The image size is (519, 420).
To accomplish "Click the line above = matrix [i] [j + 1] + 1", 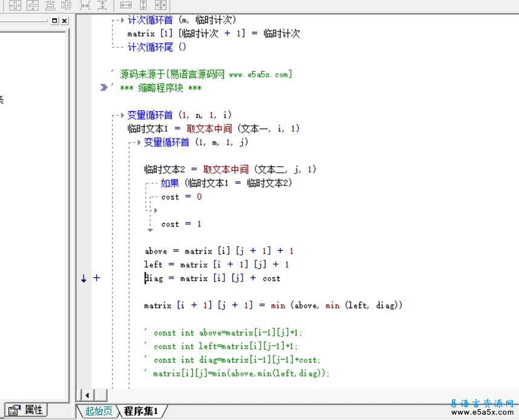I will tap(219, 251).
